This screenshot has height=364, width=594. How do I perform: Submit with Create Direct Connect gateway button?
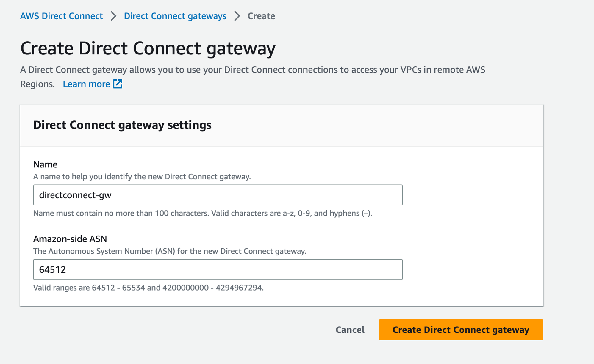tap(461, 330)
